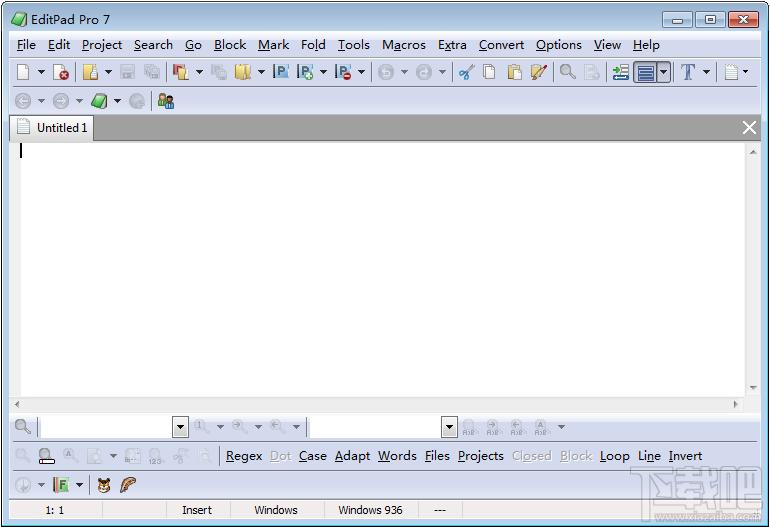The image size is (770, 527).
Task: Expand the green EditPad icon dropdown arrow
Action: [x=117, y=101]
